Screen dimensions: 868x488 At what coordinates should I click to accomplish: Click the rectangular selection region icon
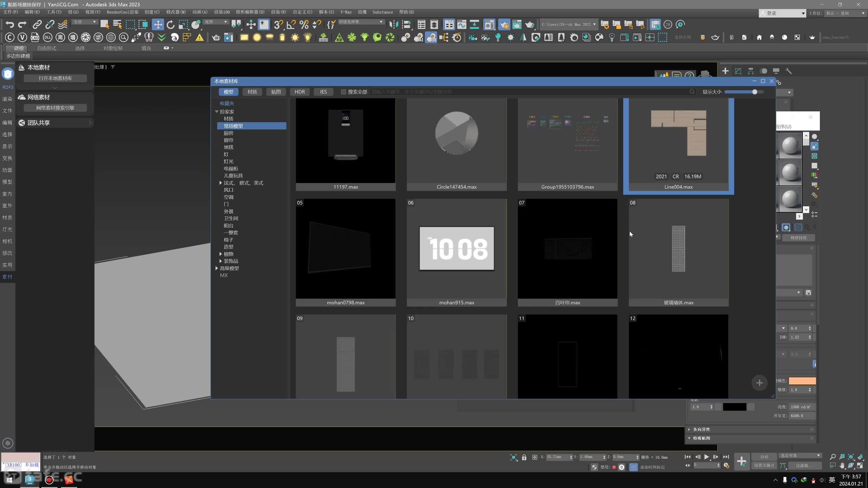coord(130,24)
